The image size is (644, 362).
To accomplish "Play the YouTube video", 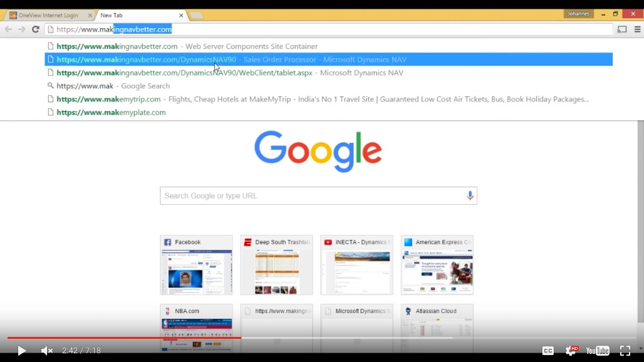I will coord(22,351).
